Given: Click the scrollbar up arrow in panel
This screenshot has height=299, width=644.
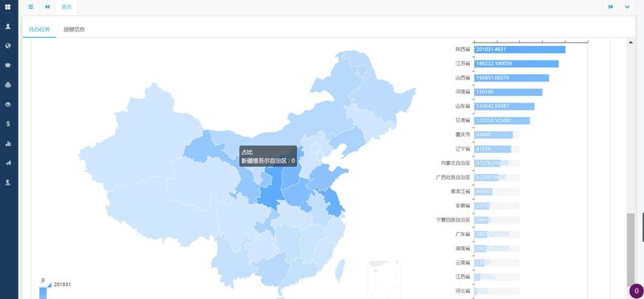Looking at the screenshot, I should coord(631,42).
